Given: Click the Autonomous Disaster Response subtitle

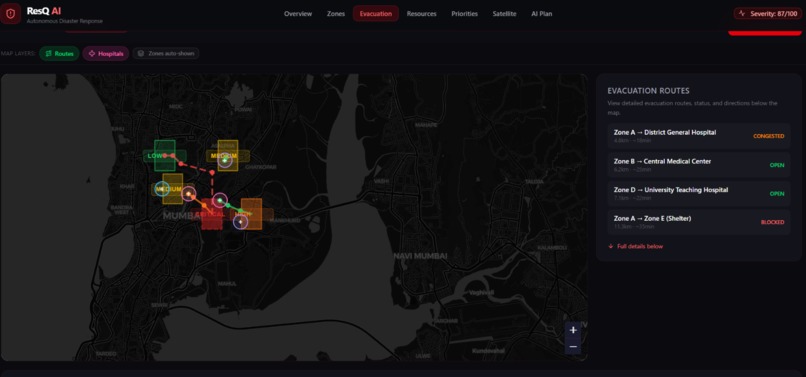Looking at the screenshot, I should click(64, 21).
